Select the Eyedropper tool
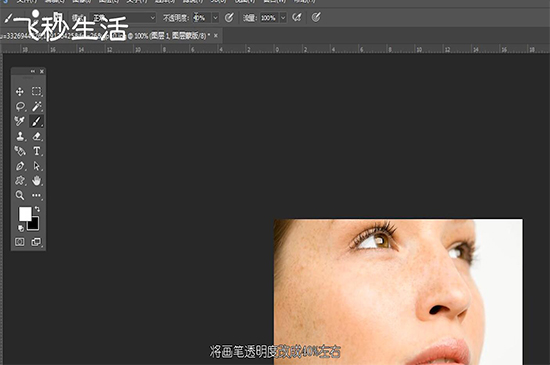Image resolution: width=550 pixels, height=365 pixels. tap(20, 121)
